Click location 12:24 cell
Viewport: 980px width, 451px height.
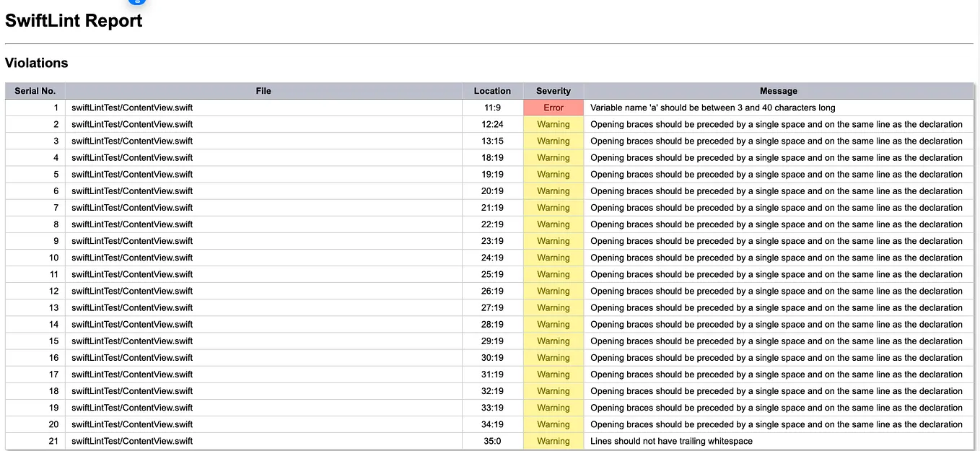pyautogui.click(x=492, y=124)
